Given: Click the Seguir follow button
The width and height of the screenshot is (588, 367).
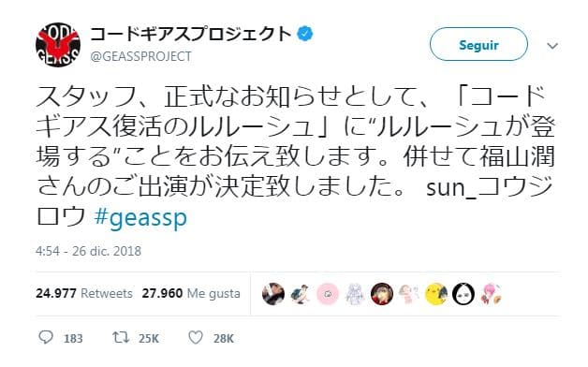Looking at the screenshot, I should click(478, 45).
